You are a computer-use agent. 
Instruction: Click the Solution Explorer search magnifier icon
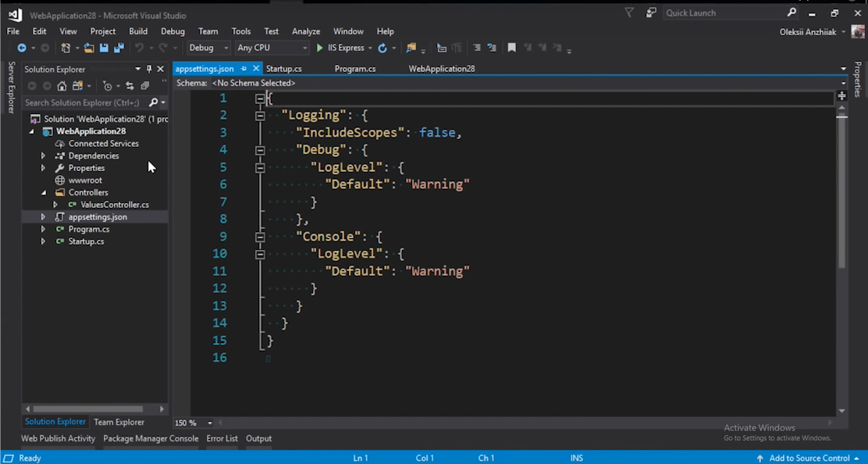point(153,102)
